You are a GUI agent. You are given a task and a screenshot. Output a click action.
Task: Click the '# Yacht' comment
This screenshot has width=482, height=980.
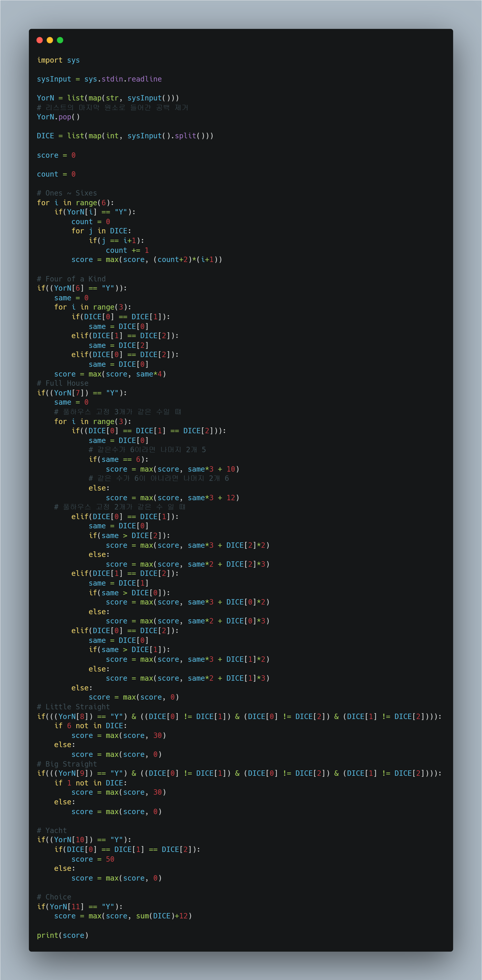click(x=52, y=830)
